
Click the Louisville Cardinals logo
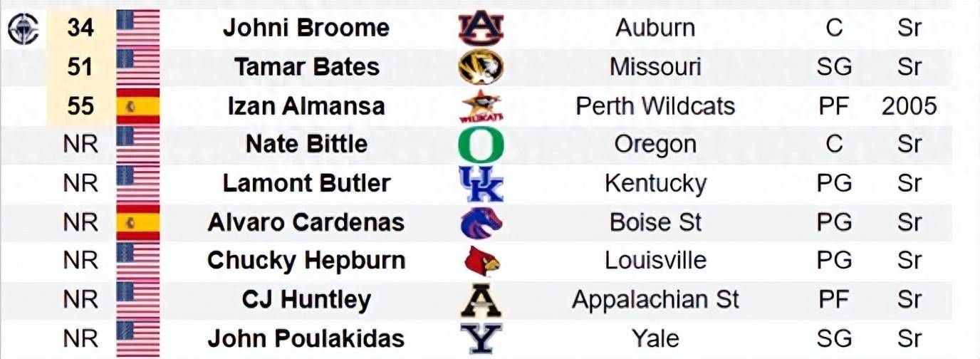click(x=481, y=261)
